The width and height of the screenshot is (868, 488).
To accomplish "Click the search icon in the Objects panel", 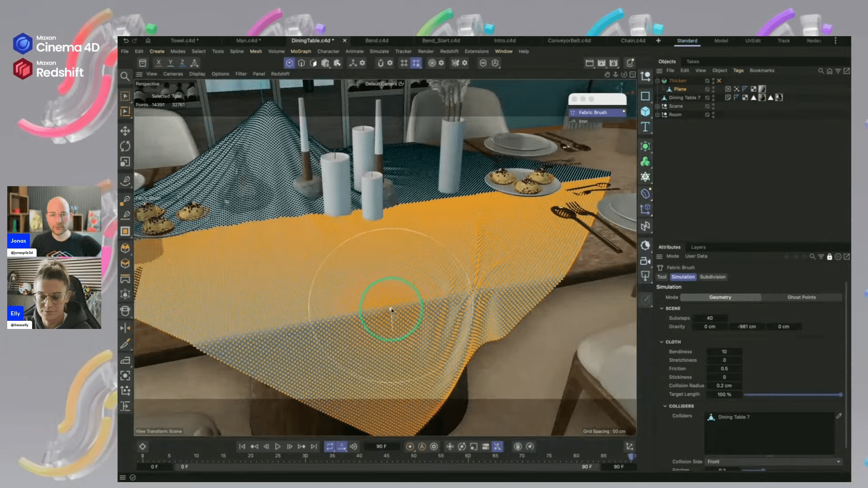I will pyautogui.click(x=821, y=71).
